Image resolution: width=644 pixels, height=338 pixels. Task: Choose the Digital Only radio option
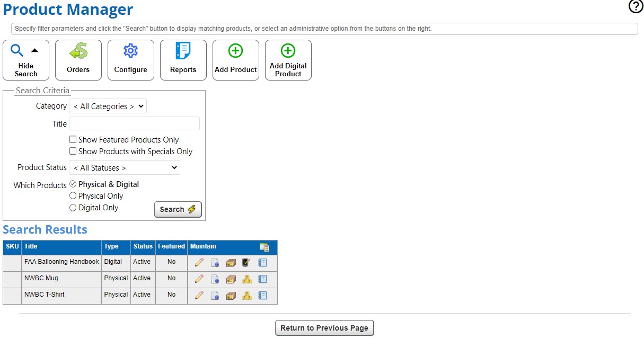(73, 208)
